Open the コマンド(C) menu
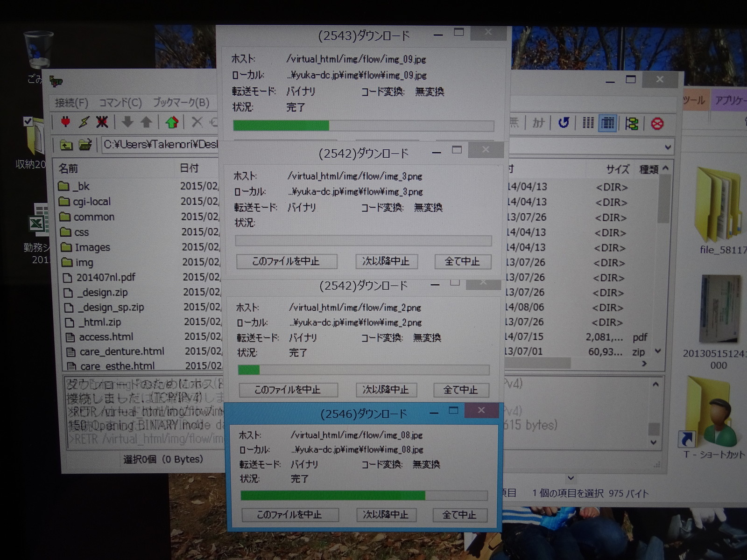 [120, 103]
